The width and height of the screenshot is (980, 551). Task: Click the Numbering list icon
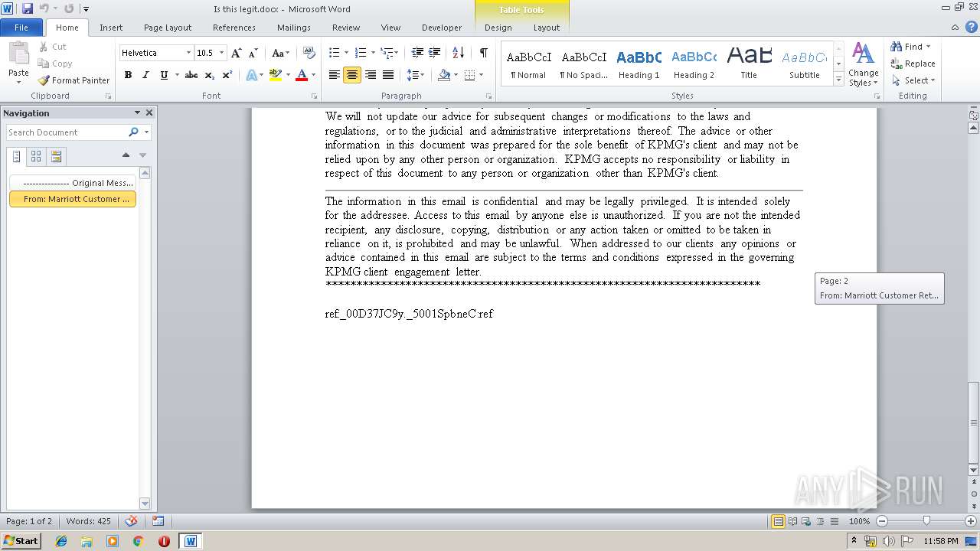[361, 53]
